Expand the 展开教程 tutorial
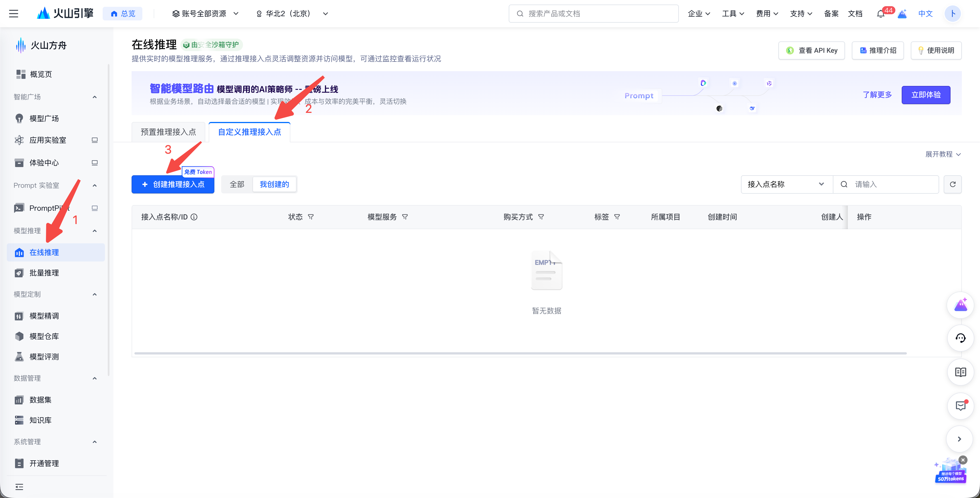 pyautogui.click(x=943, y=154)
